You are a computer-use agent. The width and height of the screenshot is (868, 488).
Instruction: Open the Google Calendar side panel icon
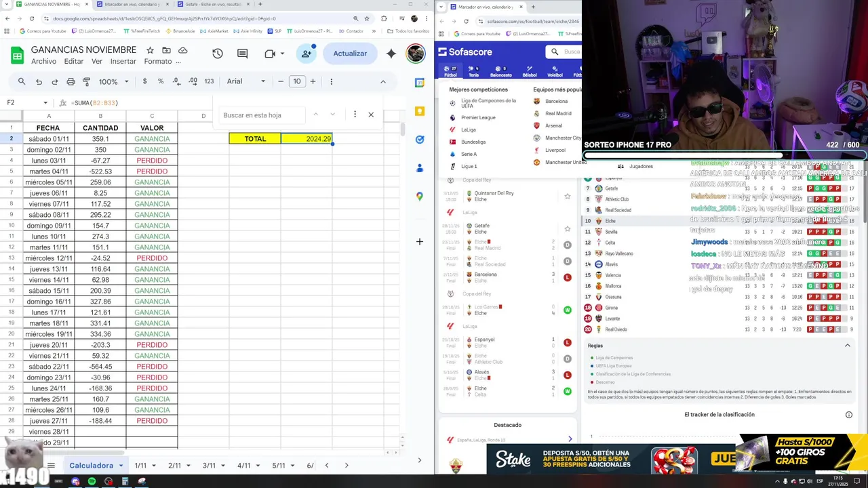point(420,82)
